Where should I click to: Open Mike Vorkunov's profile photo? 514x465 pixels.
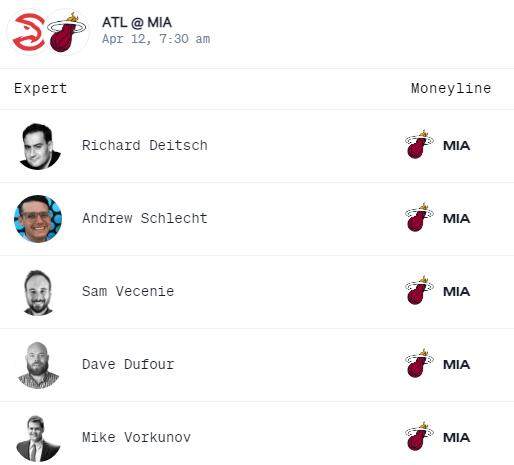[x=38, y=438]
